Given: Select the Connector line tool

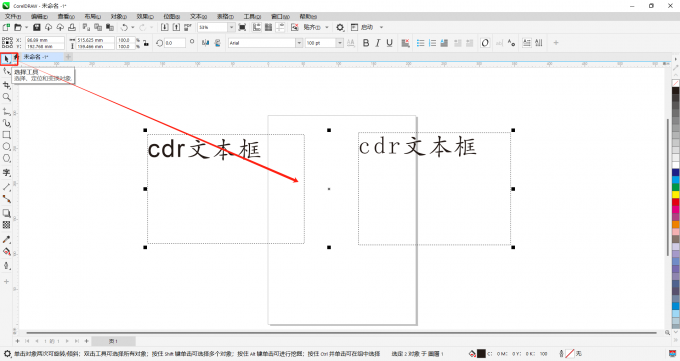Looking at the screenshot, I should (7, 199).
